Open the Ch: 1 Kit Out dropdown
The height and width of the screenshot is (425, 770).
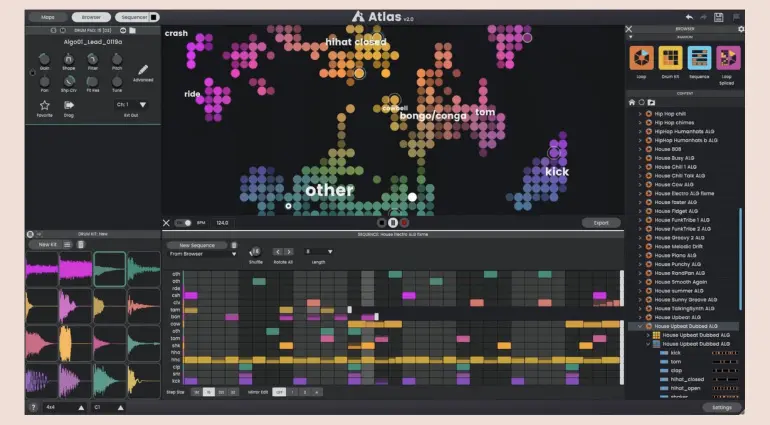[x=131, y=104]
